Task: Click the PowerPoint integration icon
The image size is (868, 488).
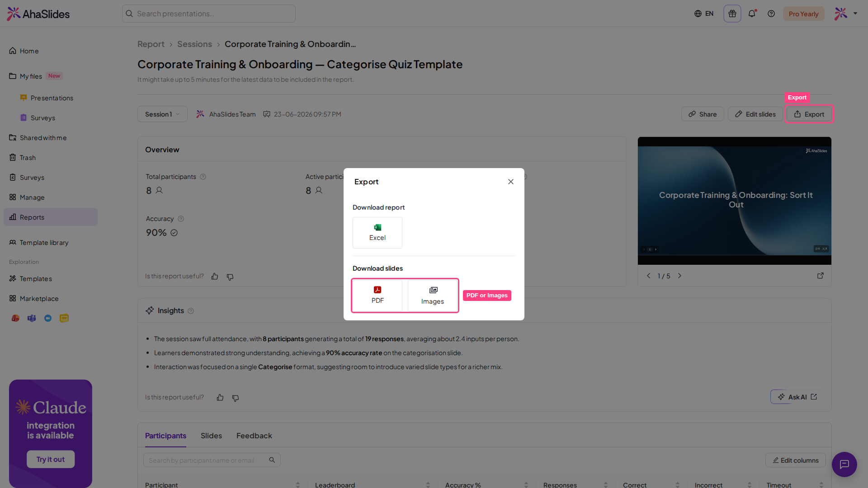Action: tap(15, 318)
